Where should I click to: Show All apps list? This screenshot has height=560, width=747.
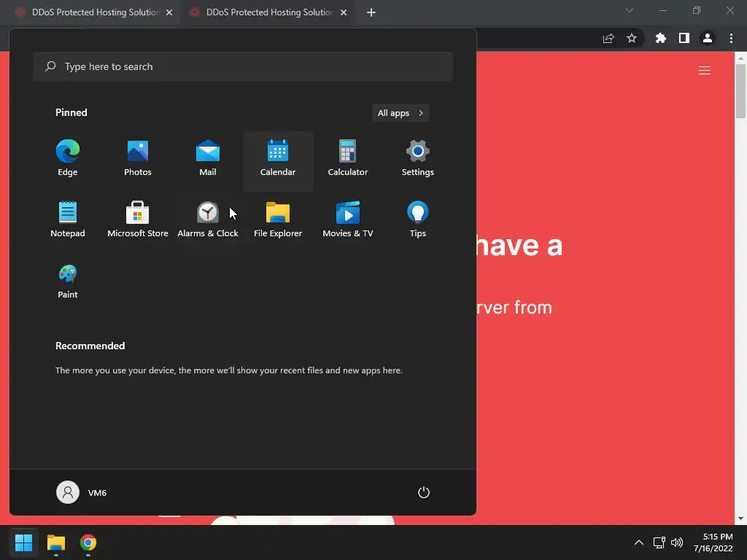pos(400,113)
